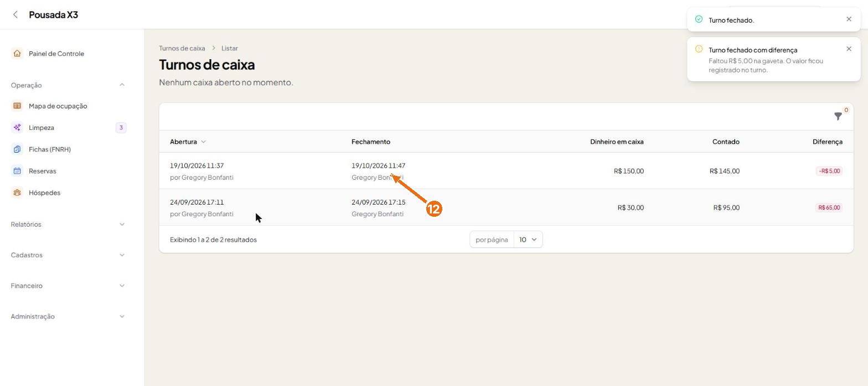Open the per-page results dropdown

528,239
